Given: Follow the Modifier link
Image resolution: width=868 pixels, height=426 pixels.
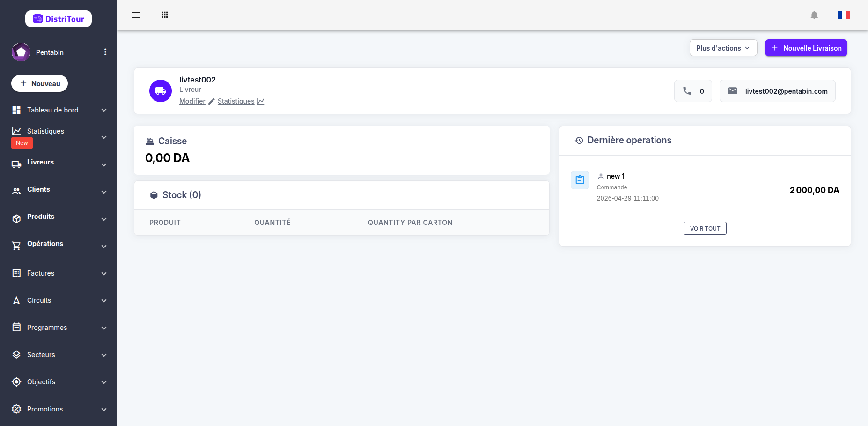Looking at the screenshot, I should (192, 101).
